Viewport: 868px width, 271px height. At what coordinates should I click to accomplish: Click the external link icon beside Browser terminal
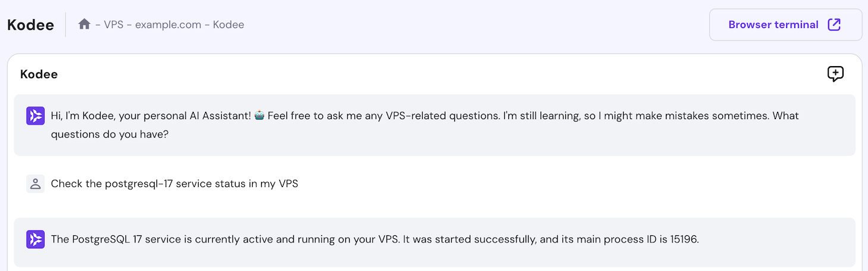click(834, 24)
